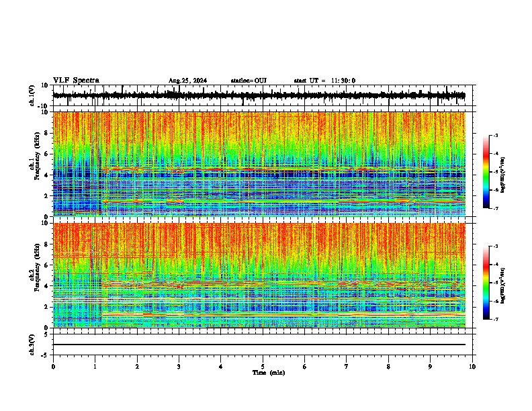Viewport: 532px width, 411px height.
Task: Click the "VLF Spectra" title text
Action: click(76, 81)
